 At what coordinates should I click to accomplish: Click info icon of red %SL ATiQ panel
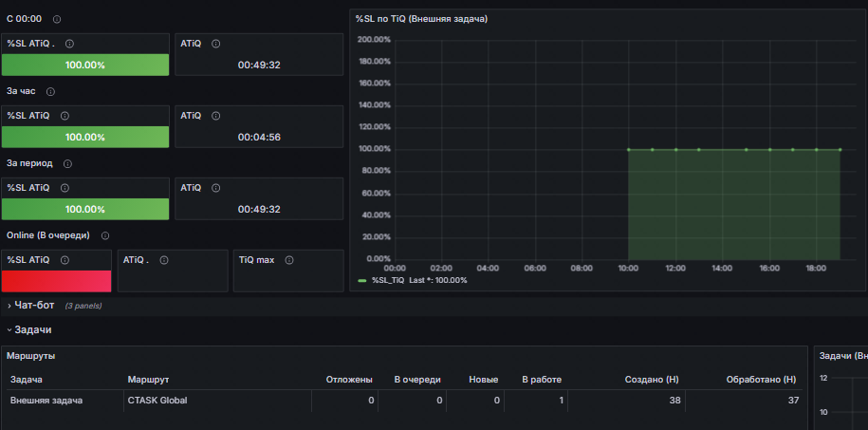(65, 260)
